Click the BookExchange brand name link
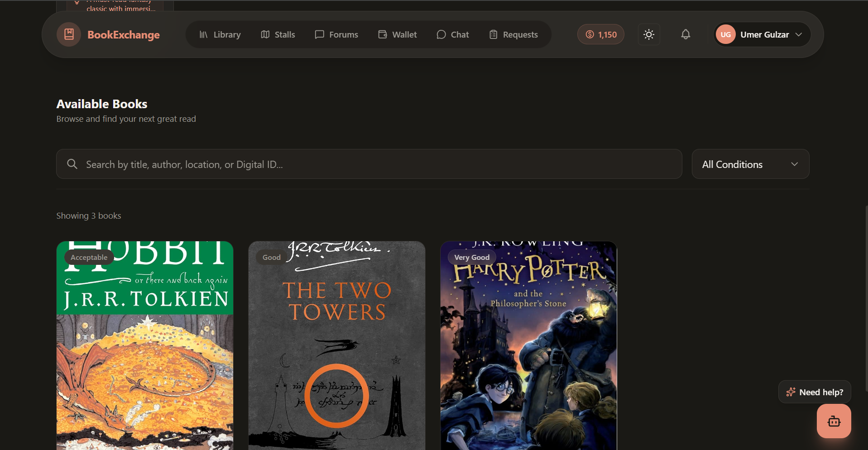868x450 pixels. pyautogui.click(x=124, y=35)
